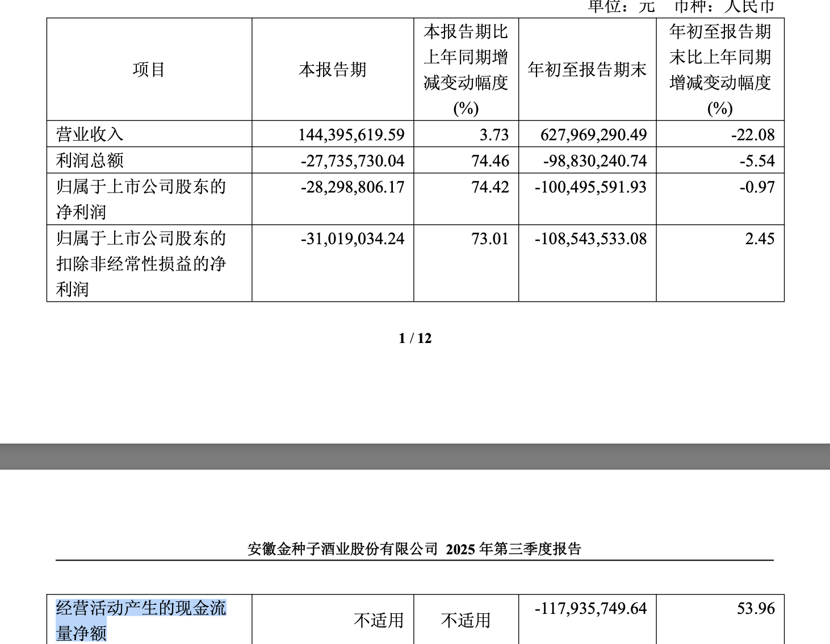Click the 扣除非经常性损益的净利润 row label
This screenshot has height=644, width=830.
141,264
